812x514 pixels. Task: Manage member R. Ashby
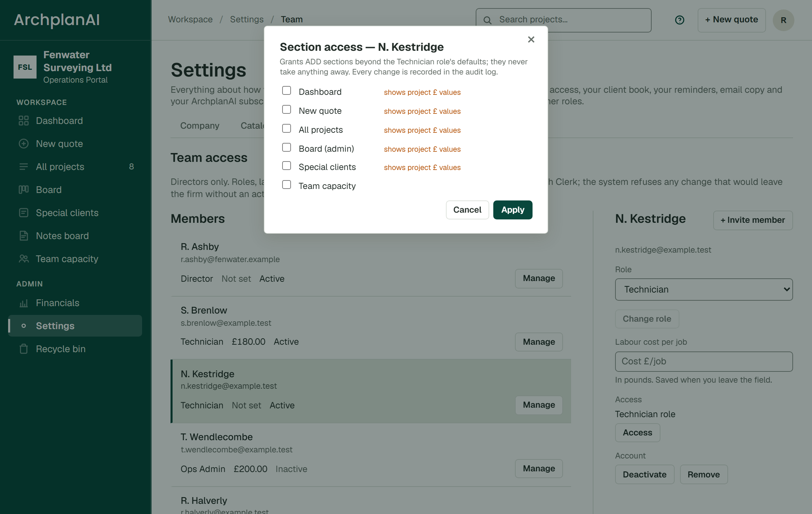[x=539, y=278]
